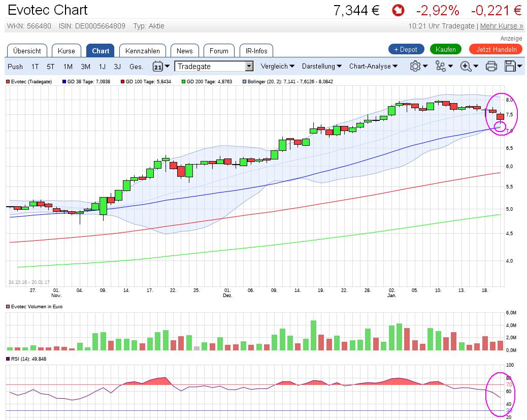The height and width of the screenshot is (420, 527).
Task: Select the Chart tab
Action: coord(101,51)
